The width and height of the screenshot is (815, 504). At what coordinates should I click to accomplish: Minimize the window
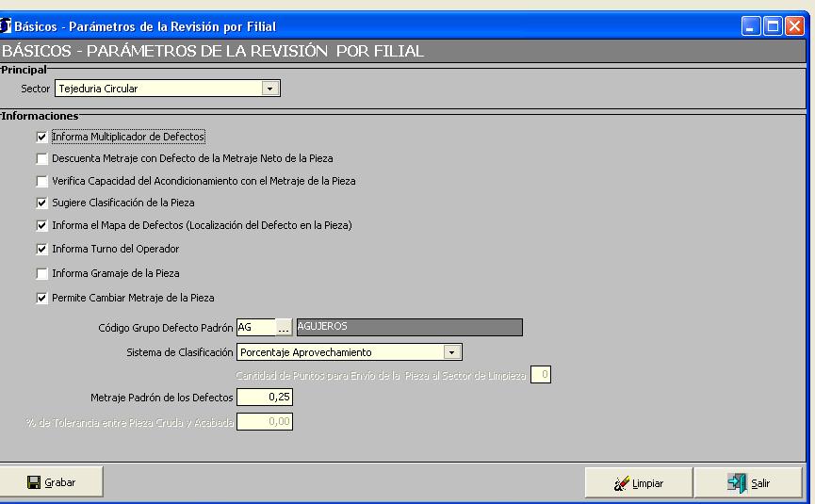tap(751, 26)
